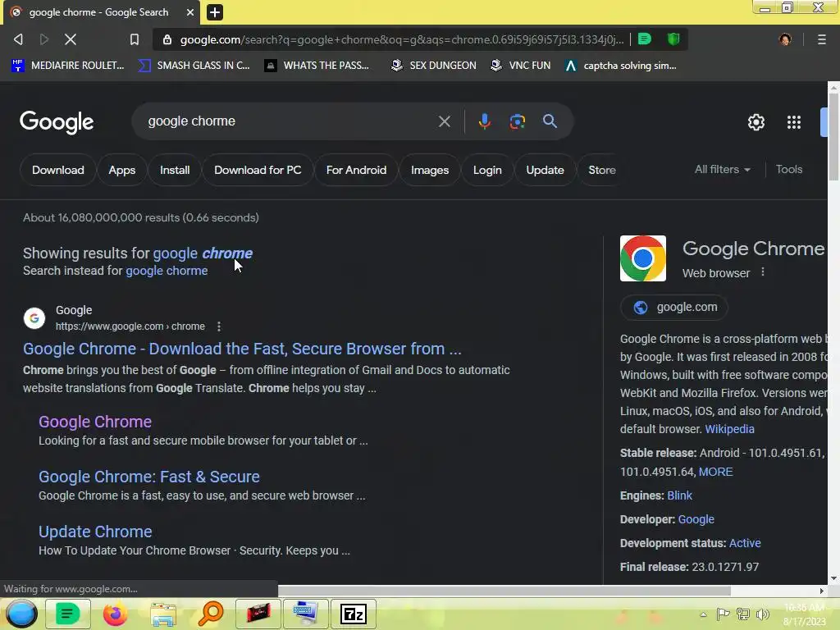The image size is (840, 630).
Task: Bookmark this page using the bookmark icon
Action: (135, 39)
